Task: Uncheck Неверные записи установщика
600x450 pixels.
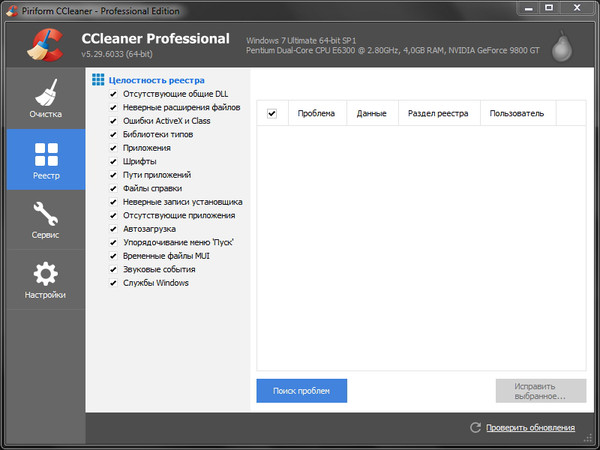Action: click(113, 202)
